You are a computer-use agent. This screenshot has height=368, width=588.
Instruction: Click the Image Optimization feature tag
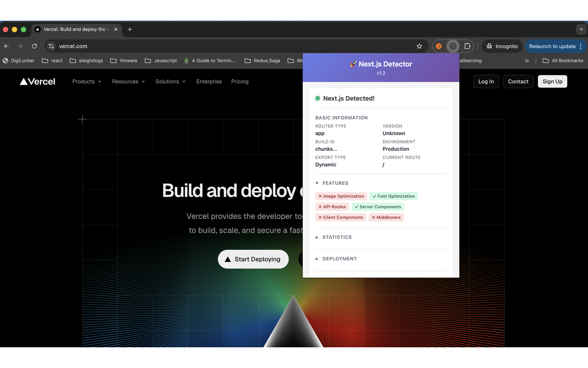pos(341,196)
